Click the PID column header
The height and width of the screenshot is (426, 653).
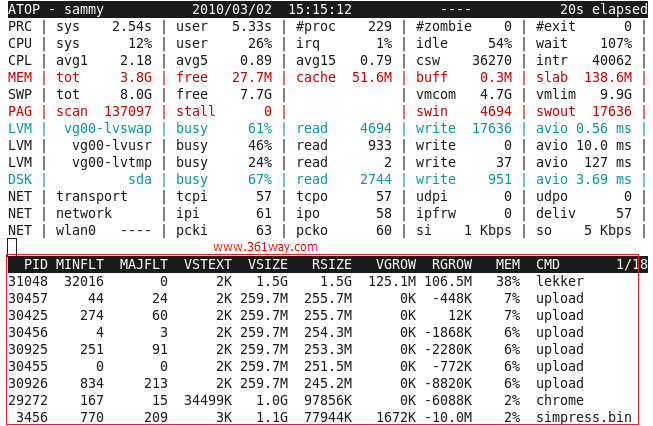(36, 264)
